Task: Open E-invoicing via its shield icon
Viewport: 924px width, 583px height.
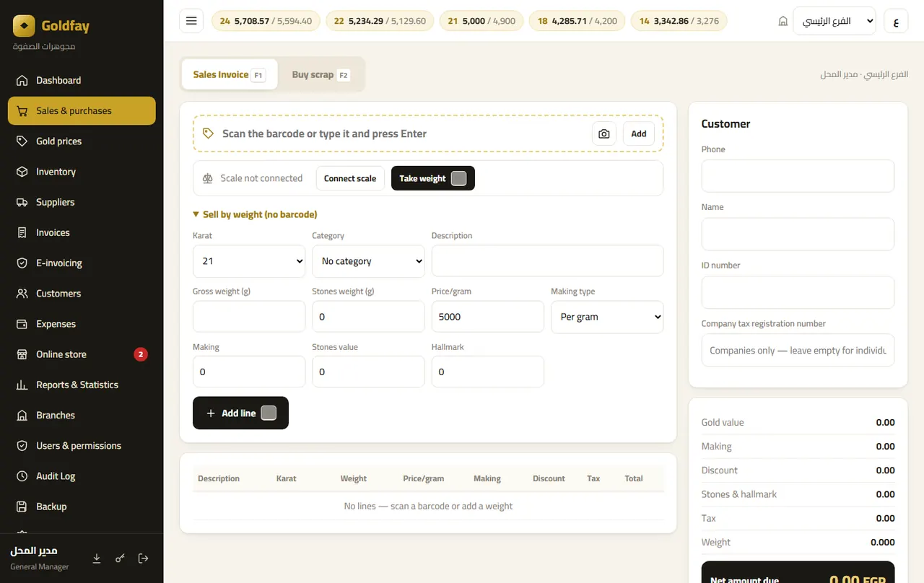Action: pyautogui.click(x=22, y=263)
